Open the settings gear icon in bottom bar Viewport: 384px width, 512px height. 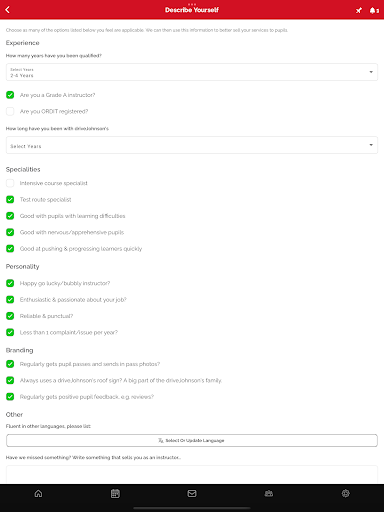pyautogui.click(x=346, y=493)
